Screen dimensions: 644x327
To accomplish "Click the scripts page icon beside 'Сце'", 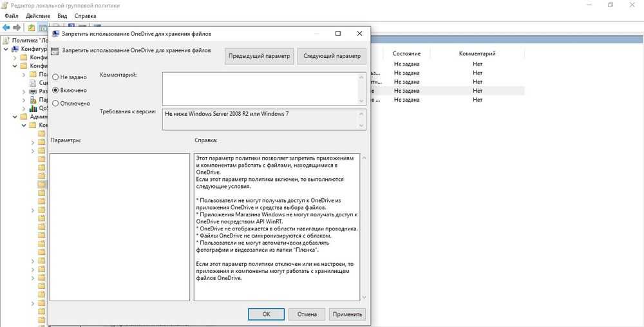I will click(x=33, y=82).
